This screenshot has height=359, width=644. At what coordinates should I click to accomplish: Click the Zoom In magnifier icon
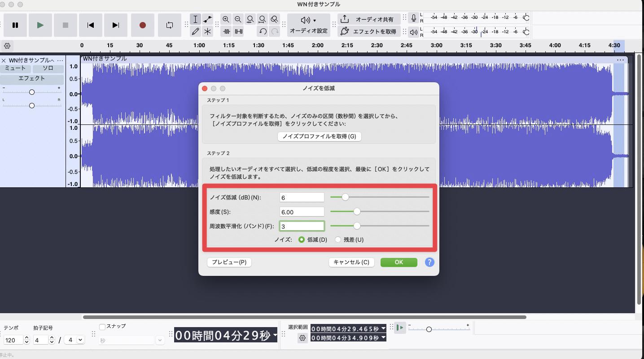[226, 19]
